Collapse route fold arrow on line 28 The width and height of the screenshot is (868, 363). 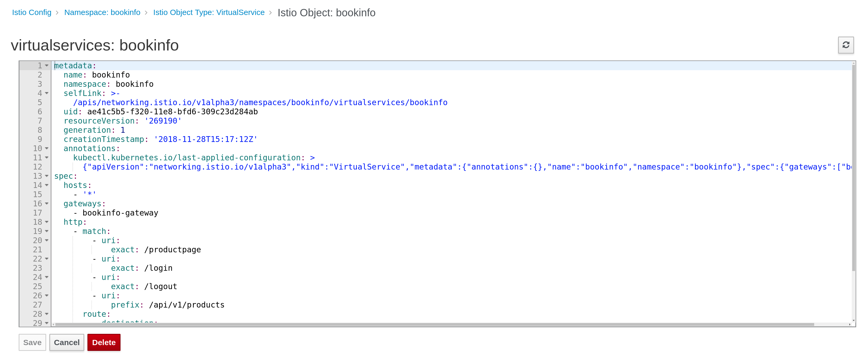[47, 314]
